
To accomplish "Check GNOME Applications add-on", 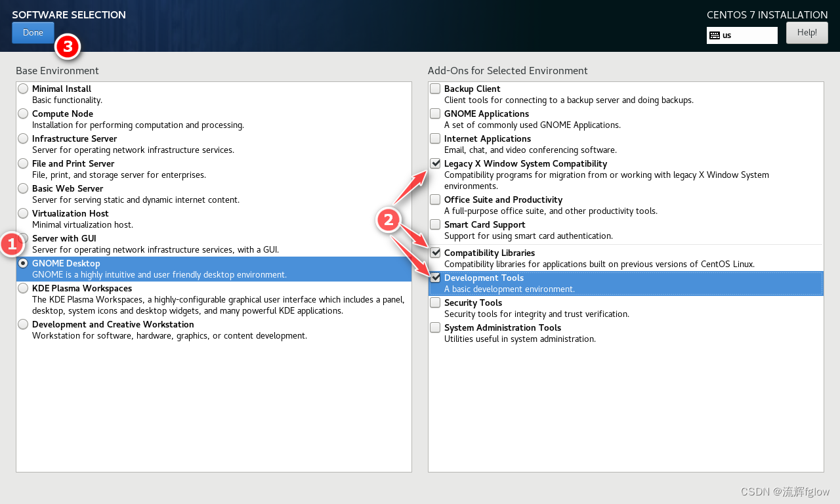I will click(x=435, y=114).
